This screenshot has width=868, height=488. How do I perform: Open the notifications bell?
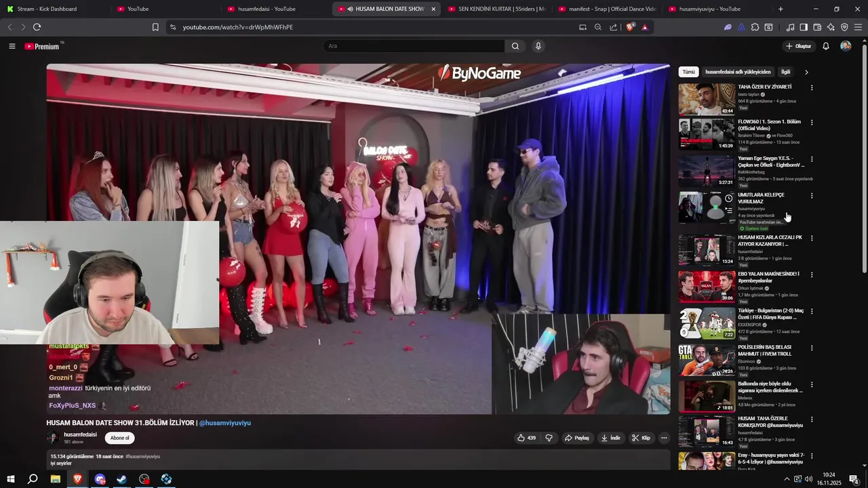pos(826,46)
